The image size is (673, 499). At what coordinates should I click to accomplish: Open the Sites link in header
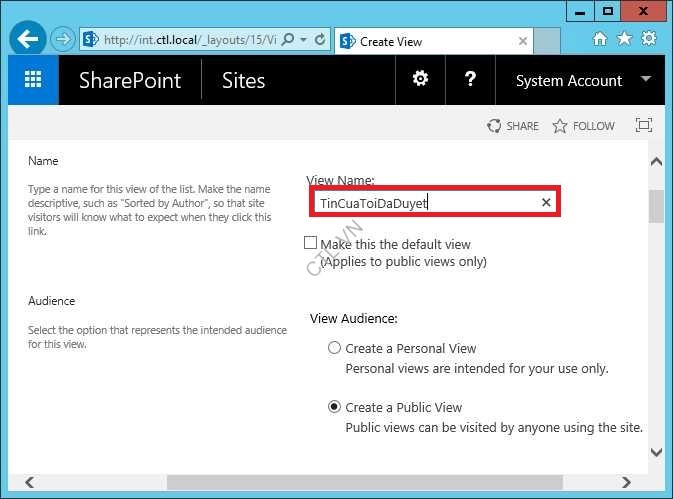[243, 81]
